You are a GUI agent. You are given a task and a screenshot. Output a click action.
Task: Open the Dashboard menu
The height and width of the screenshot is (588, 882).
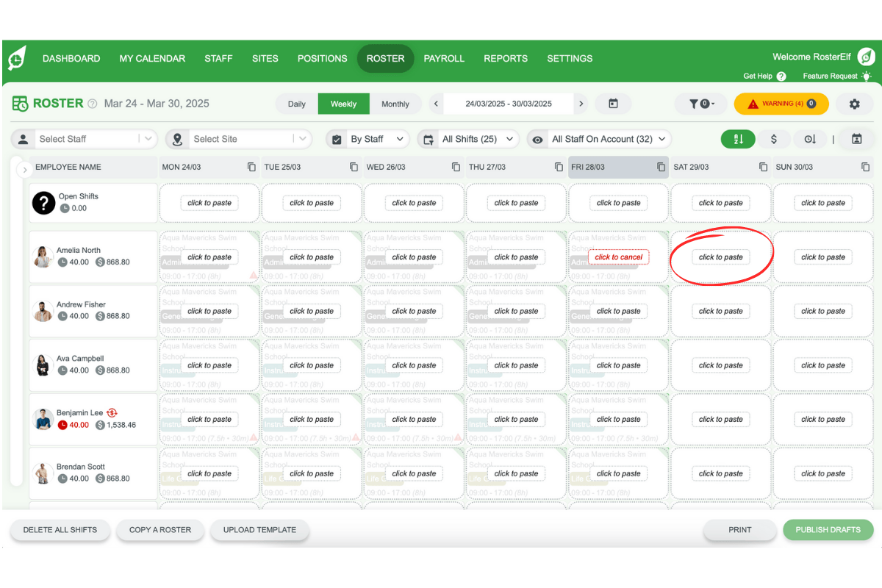click(71, 58)
